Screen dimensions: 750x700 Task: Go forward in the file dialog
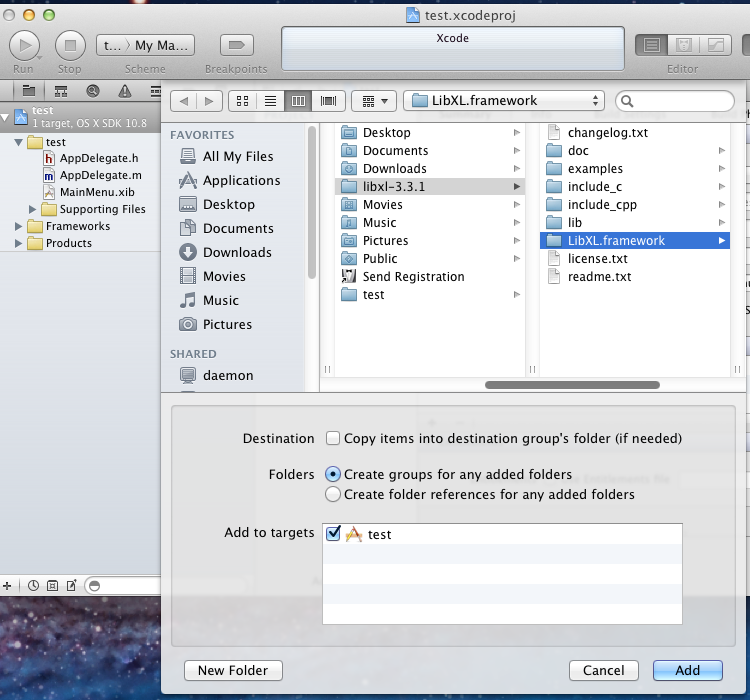click(210, 101)
